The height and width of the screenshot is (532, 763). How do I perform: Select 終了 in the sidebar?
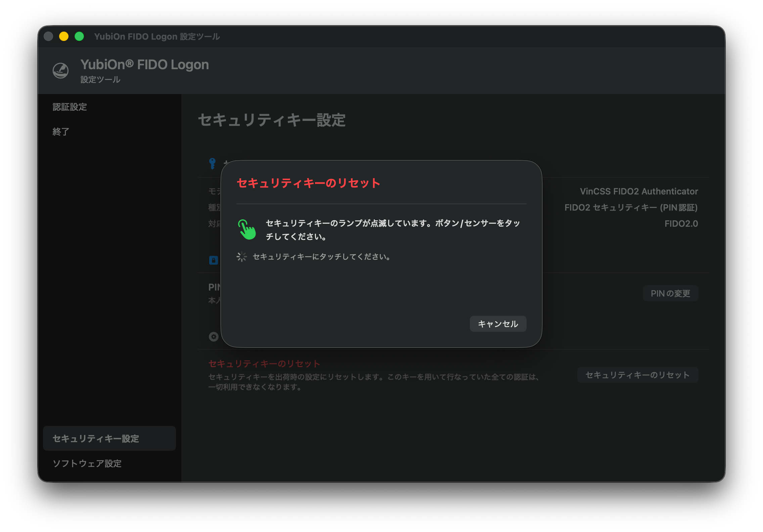point(61,132)
